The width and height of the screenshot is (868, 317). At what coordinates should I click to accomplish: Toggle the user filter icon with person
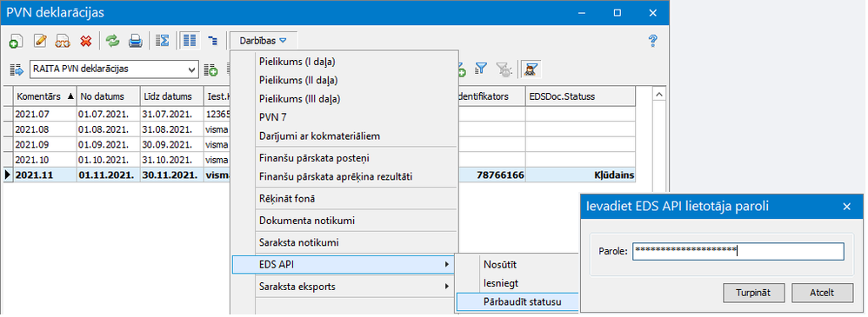pyautogui.click(x=531, y=69)
